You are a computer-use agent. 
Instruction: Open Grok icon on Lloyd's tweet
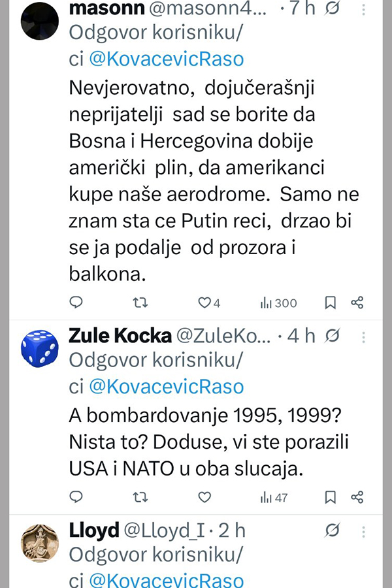click(x=332, y=531)
